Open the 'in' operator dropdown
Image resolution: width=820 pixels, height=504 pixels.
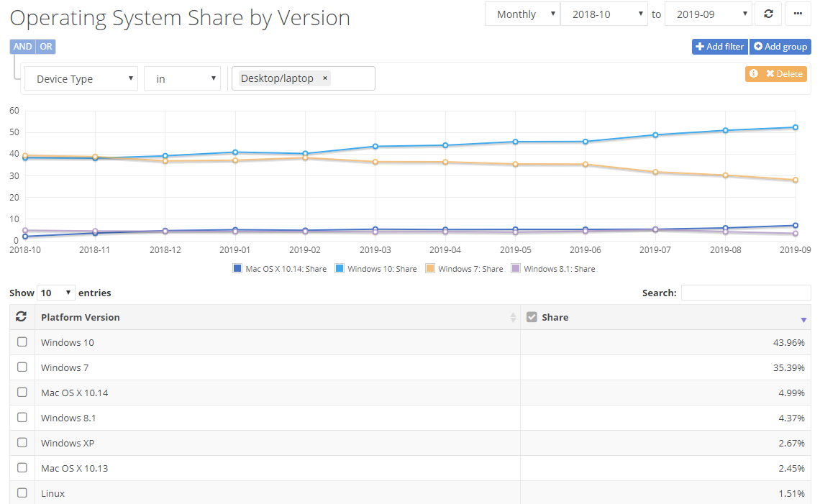[x=183, y=78]
